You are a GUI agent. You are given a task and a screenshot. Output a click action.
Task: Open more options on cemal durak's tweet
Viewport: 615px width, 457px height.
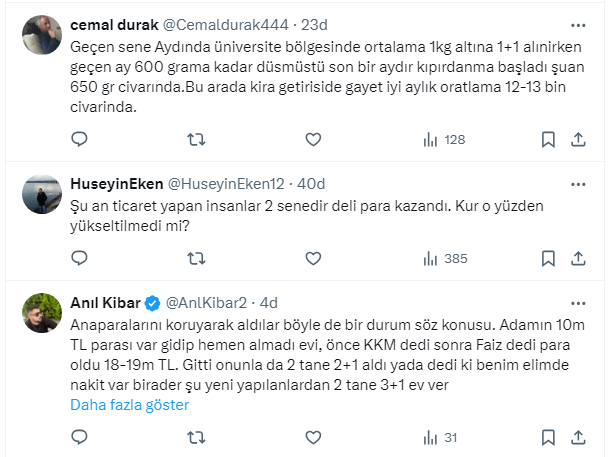tap(577, 22)
